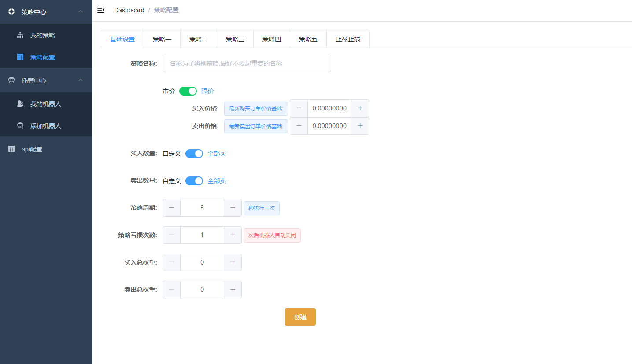
Task: Switch to the 策略五 tab
Action: point(308,39)
